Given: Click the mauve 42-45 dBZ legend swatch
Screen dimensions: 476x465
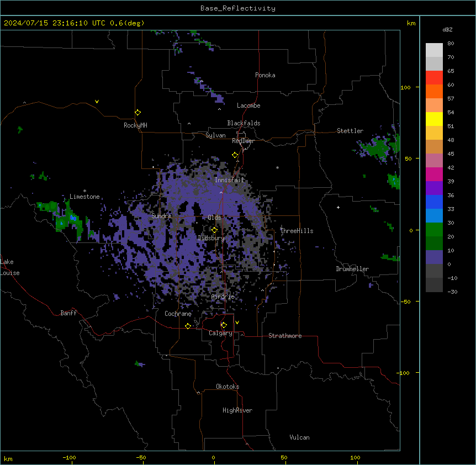Looking at the screenshot, I should click(x=434, y=161).
